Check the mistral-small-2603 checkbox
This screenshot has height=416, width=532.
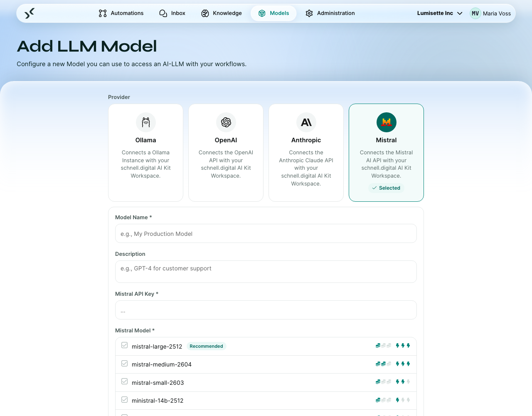124,381
